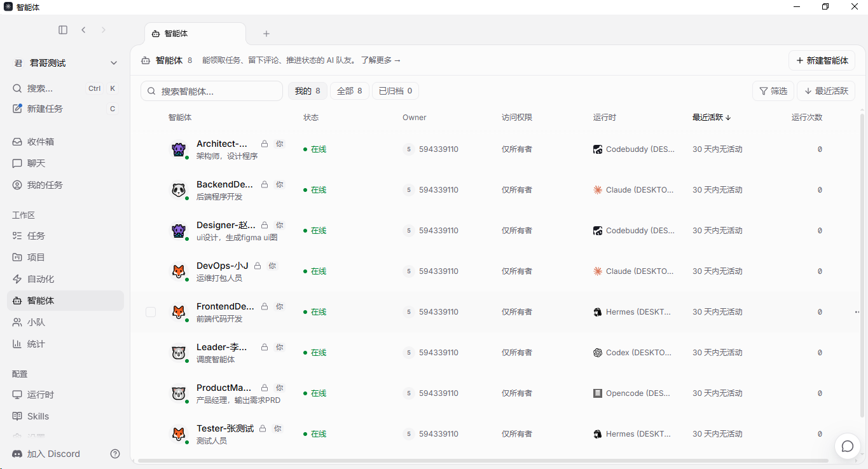The width and height of the screenshot is (868, 469).
Task: Click the Leader-李 agent name
Action: pyautogui.click(x=222, y=347)
